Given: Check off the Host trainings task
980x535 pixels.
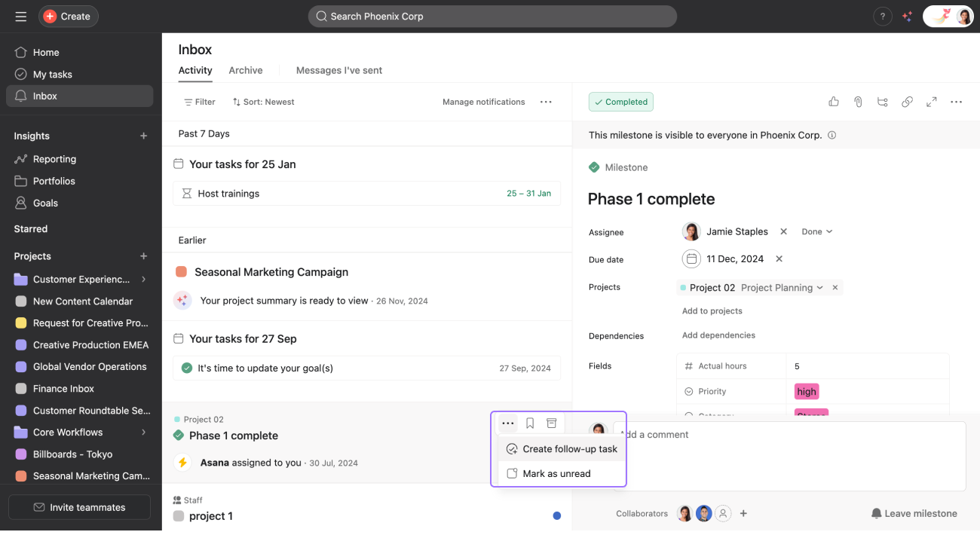Looking at the screenshot, I should point(186,193).
